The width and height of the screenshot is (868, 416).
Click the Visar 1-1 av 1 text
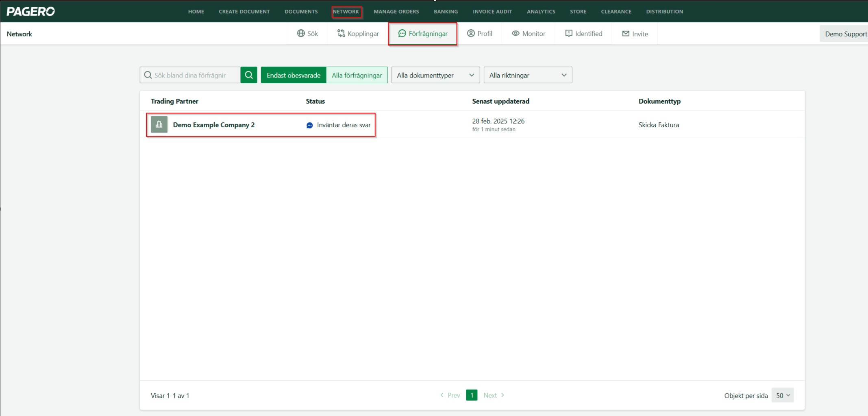[x=170, y=396]
